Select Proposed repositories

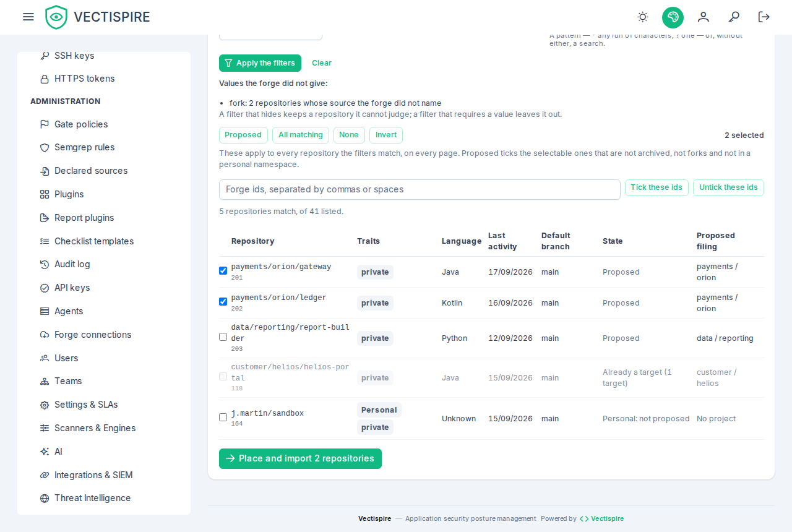(243, 135)
